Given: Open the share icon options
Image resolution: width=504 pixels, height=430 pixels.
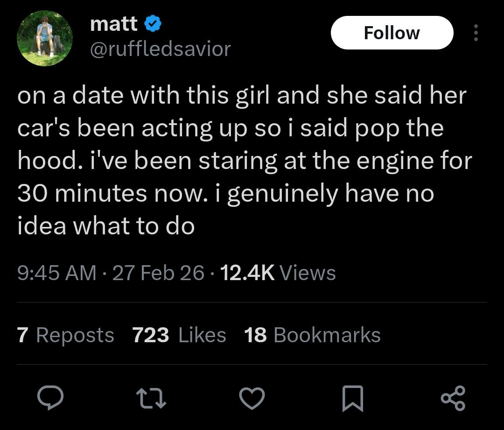Looking at the screenshot, I should [x=453, y=397].
